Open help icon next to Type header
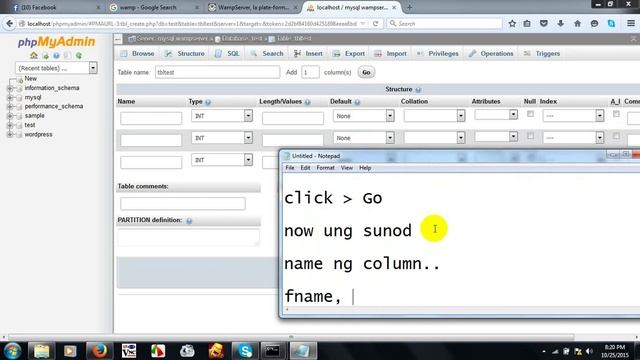The image size is (640, 360). tap(208, 102)
